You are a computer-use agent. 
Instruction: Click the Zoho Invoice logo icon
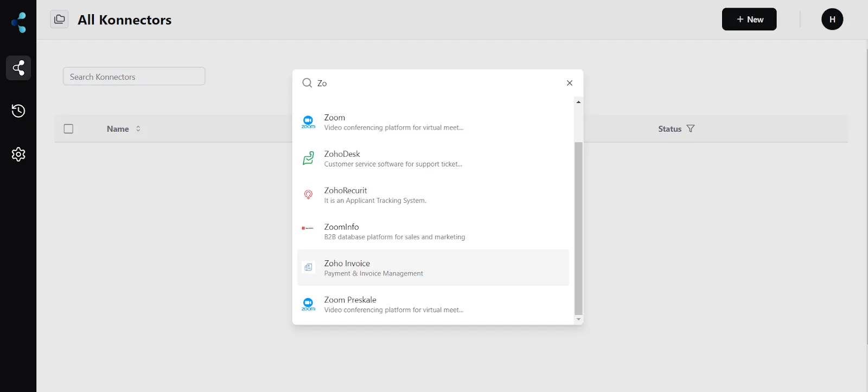pos(308,267)
